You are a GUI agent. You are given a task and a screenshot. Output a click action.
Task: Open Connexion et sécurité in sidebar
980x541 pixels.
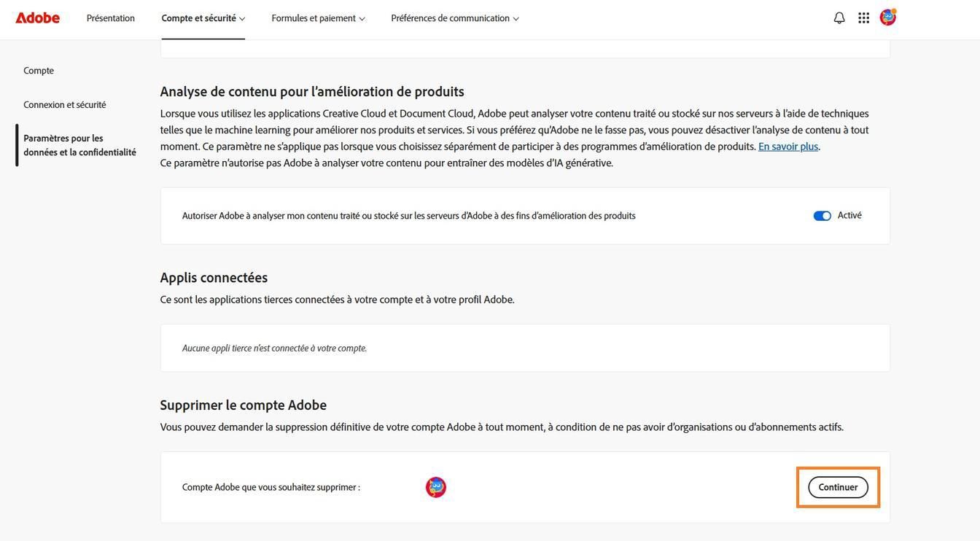pyautogui.click(x=65, y=104)
